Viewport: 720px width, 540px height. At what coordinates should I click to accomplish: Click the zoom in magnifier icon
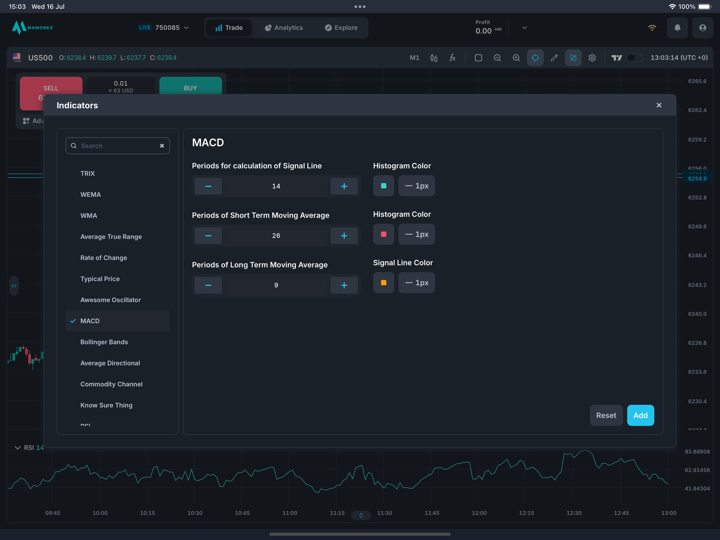pos(516,58)
